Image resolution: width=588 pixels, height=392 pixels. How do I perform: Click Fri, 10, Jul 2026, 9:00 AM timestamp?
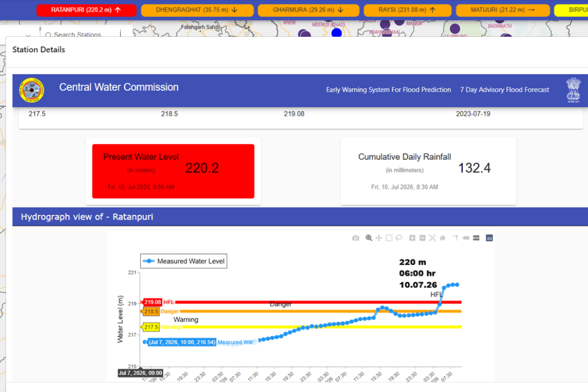141,187
